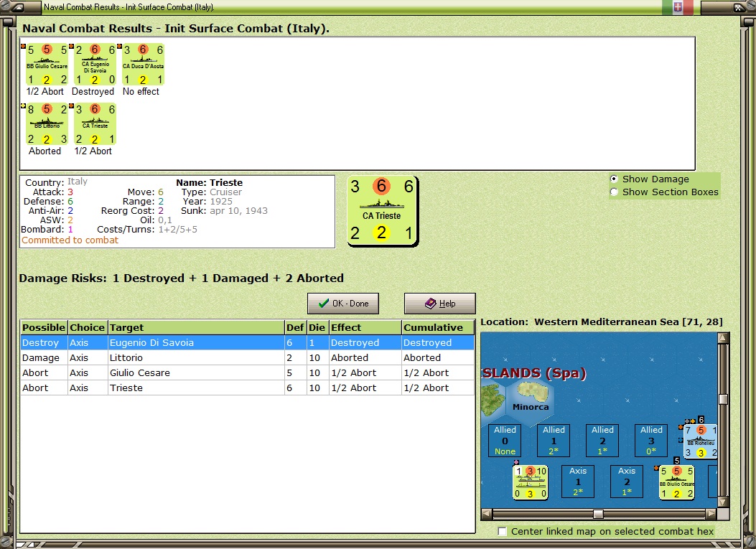Click the Target column header
This screenshot has height=549, width=756.
tap(196, 328)
